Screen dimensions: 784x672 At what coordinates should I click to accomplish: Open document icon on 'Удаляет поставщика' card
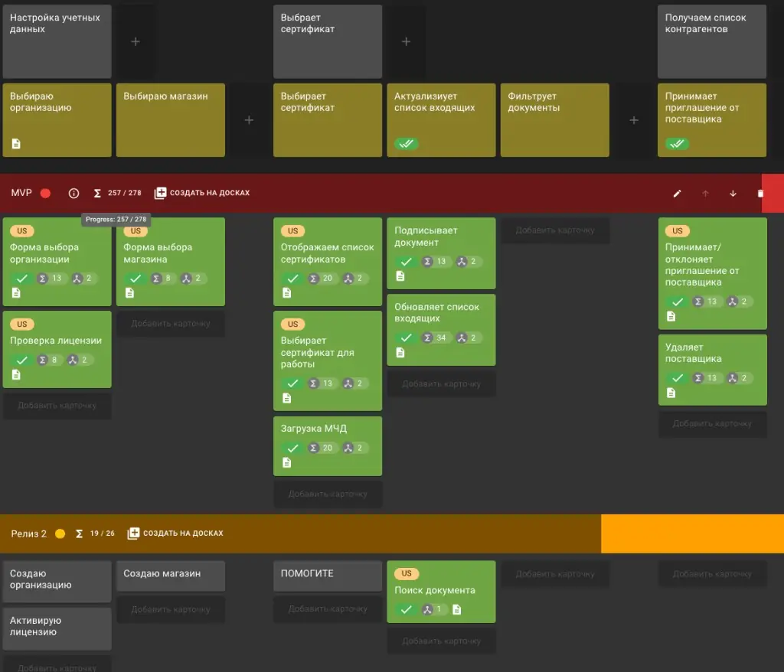tap(671, 393)
